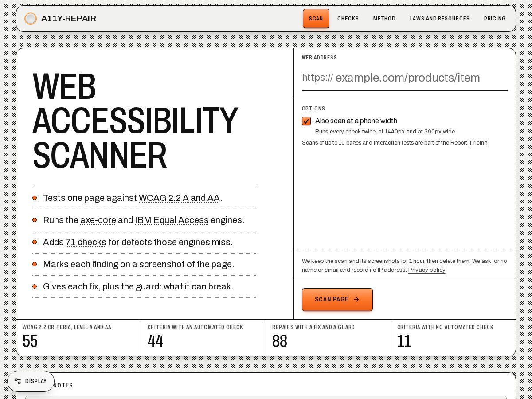The height and width of the screenshot is (399, 532).
Task: Open the Checks nav item
Action: [348, 19]
